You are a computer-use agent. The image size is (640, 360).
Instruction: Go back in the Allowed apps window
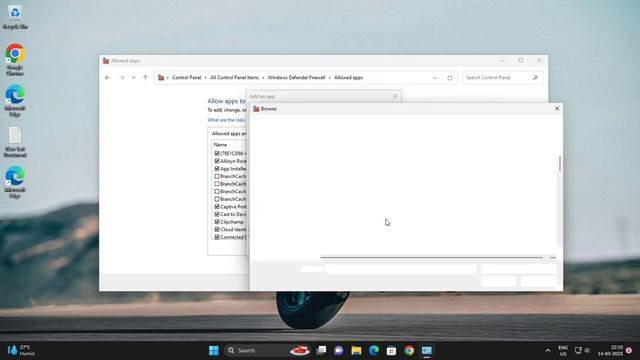pos(107,78)
